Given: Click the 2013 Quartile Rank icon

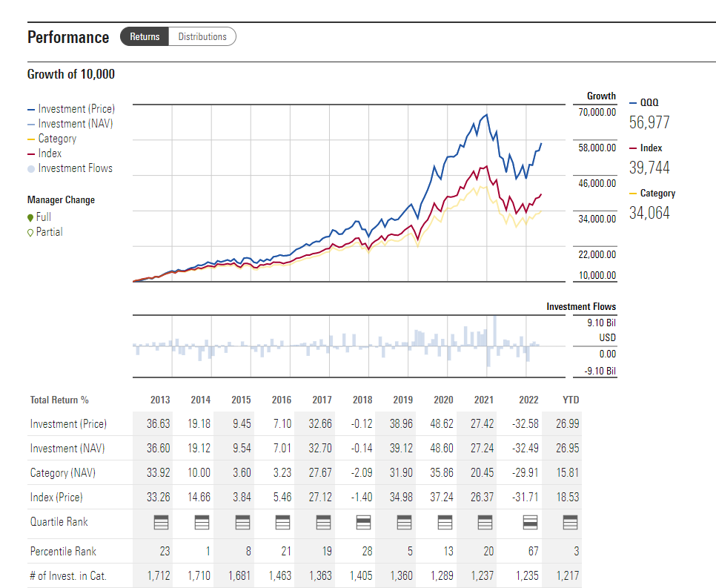Looking at the screenshot, I should click(x=160, y=523).
